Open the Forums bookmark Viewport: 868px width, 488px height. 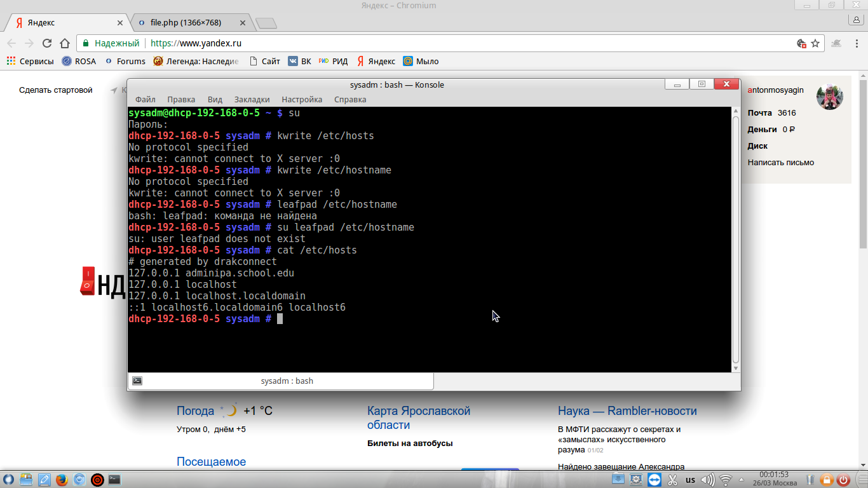click(125, 62)
